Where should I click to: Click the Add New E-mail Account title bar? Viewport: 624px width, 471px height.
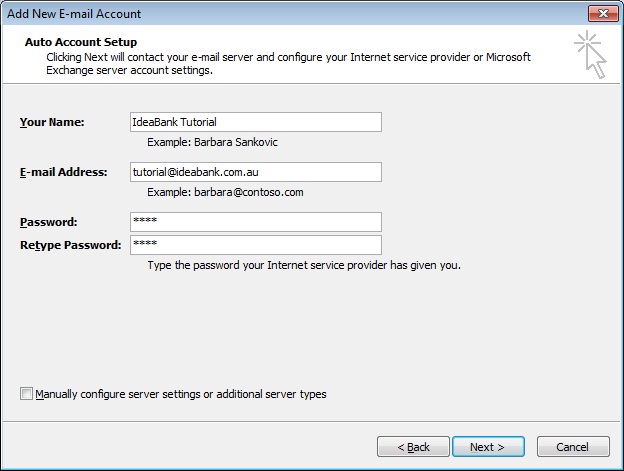tap(294, 14)
